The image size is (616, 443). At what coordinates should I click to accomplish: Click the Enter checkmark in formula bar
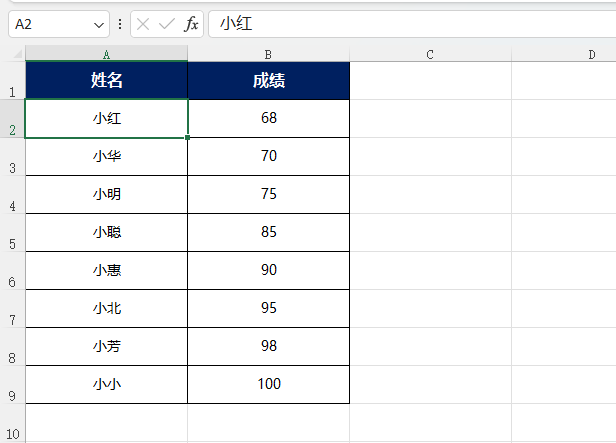click(166, 24)
